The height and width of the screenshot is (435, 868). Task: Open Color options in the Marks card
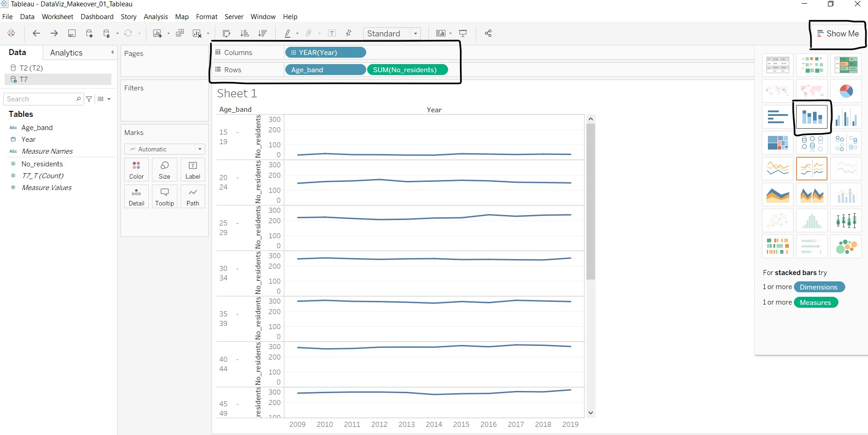pyautogui.click(x=136, y=170)
